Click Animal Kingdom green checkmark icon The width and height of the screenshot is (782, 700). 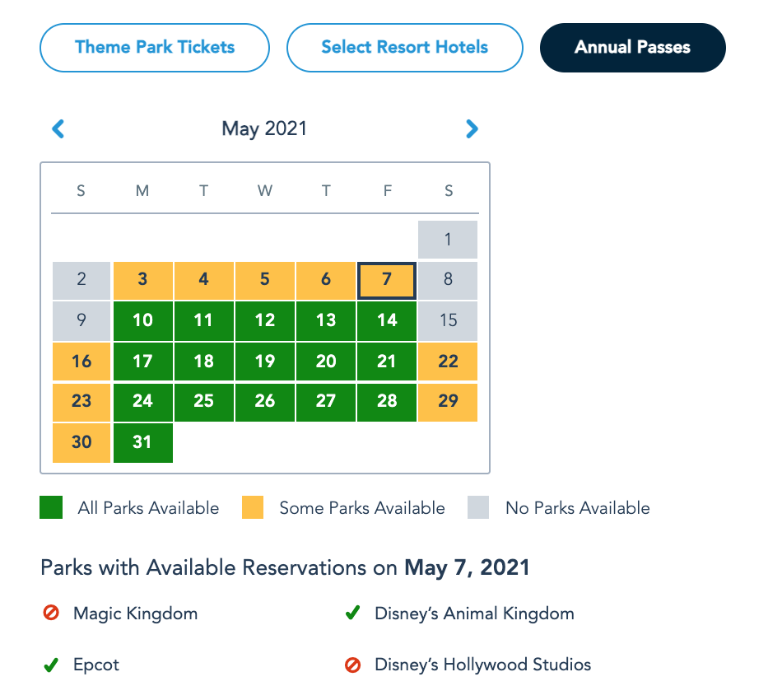pos(352,614)
